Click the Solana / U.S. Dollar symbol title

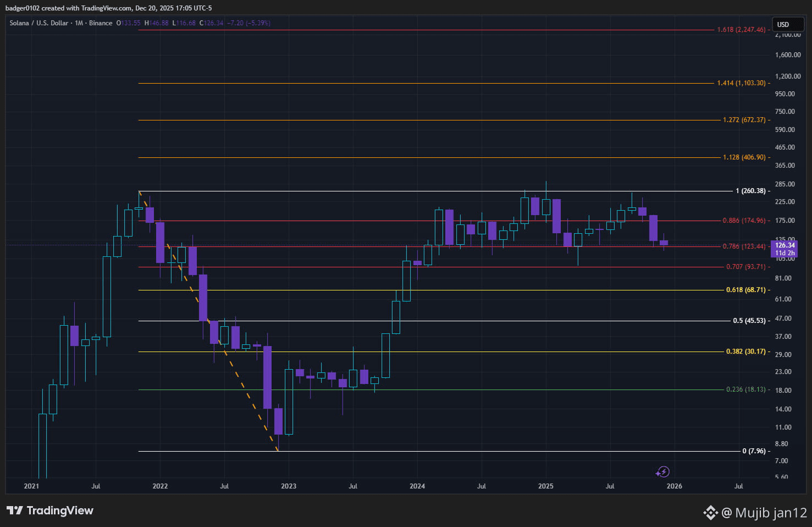tap(38, 23)
